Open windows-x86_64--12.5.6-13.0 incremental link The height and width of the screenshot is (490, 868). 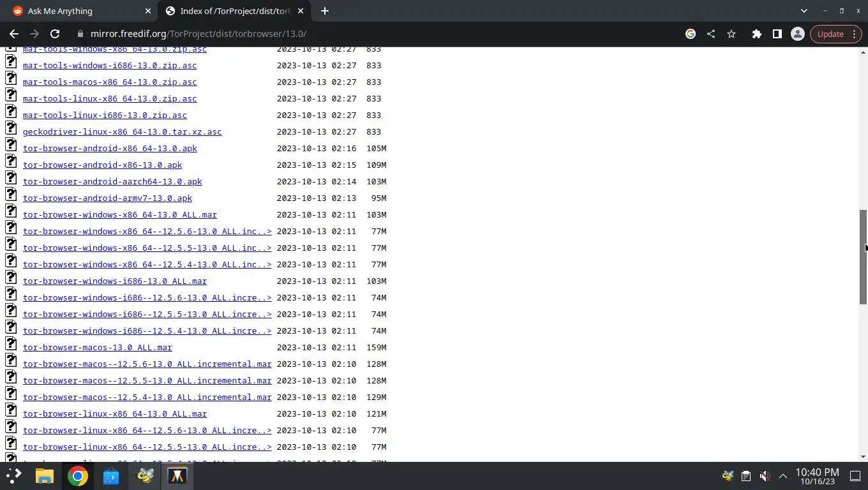[x=147, y=232]
